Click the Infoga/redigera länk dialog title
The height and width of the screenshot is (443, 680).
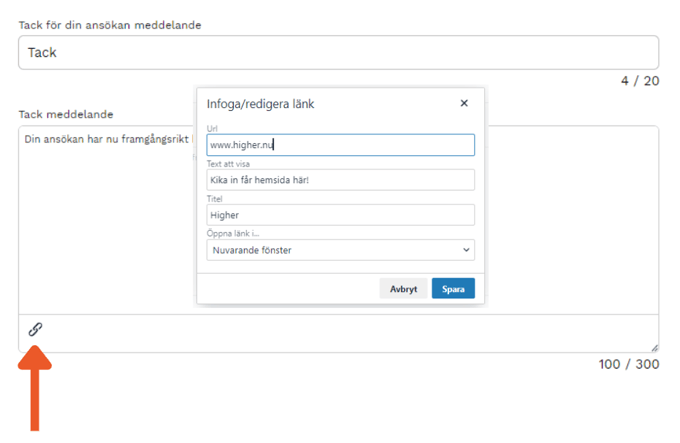point(262,104)
